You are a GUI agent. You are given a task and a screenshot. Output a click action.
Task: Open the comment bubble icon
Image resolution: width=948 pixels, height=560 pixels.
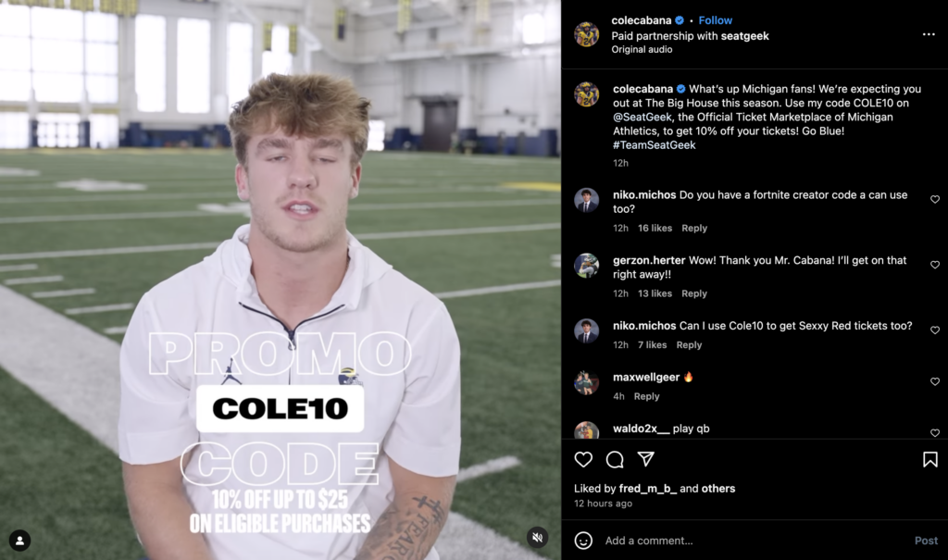(615, 460)
